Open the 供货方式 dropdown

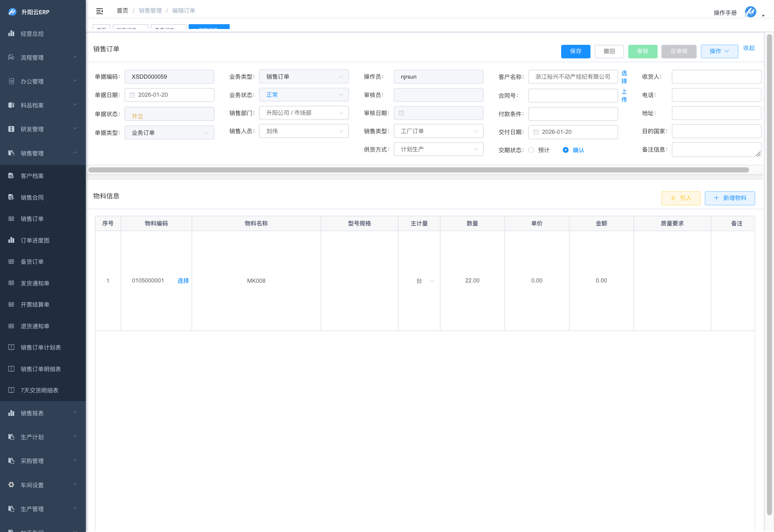click(x=438, y=149)
